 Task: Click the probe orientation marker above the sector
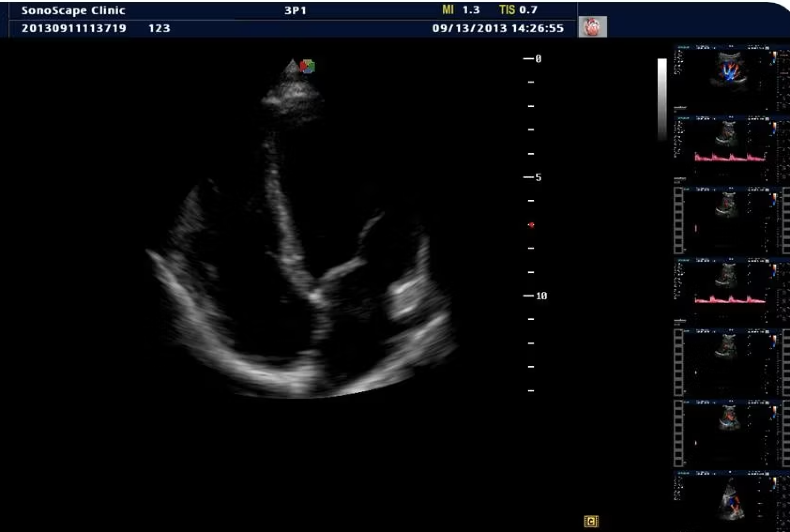[x=308, y=67]
